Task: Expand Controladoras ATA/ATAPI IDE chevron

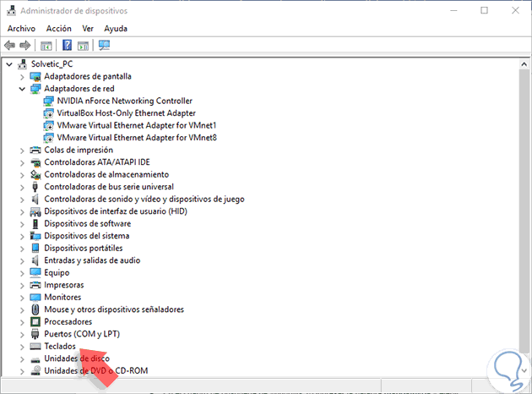Action: click(22, 162)
